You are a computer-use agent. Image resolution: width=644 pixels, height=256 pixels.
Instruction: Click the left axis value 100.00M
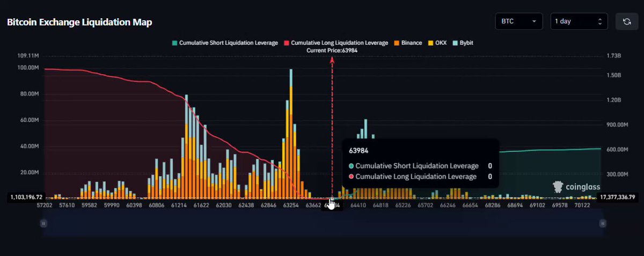(28, 68)
